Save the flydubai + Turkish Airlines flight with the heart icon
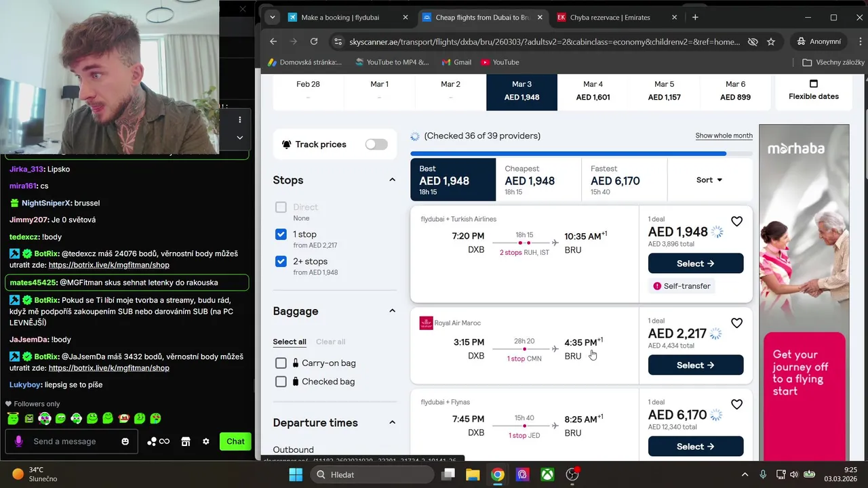Image resolution: width=868 pixels, height=488 pixels. click(736, 222)
